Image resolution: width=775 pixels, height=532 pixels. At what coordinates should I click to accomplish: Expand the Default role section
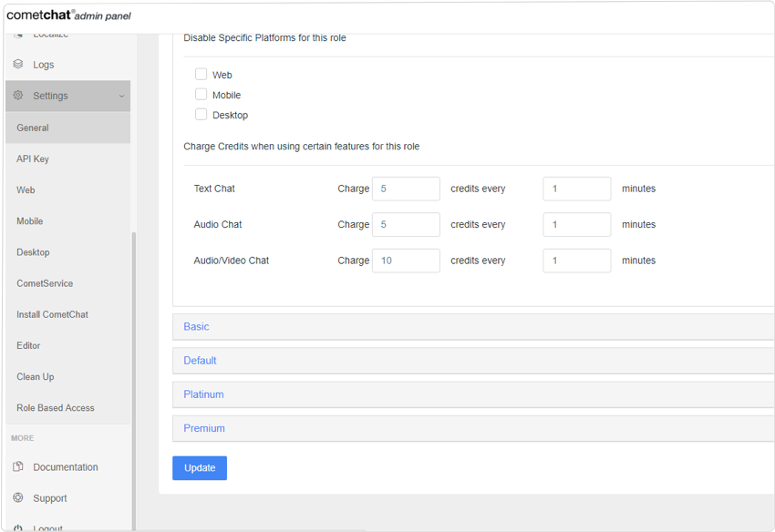pos(200,361)
